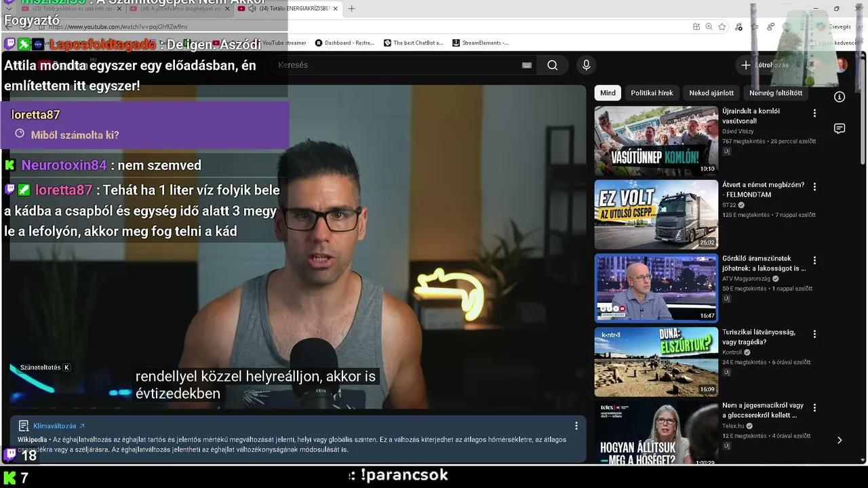Open the ATV video thumbnail lasting 16:47
The height and width of the screenshot is (488, 868).
point(656,288)
